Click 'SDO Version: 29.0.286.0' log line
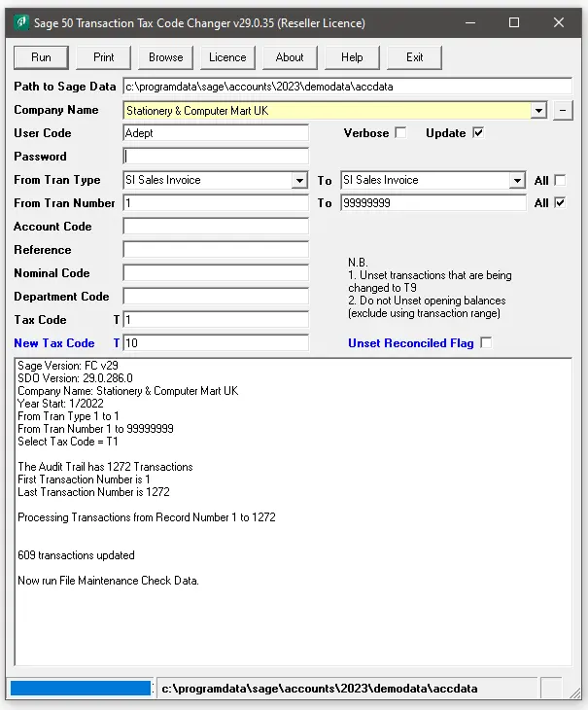The image size is (588, 710). pos(75,378)
